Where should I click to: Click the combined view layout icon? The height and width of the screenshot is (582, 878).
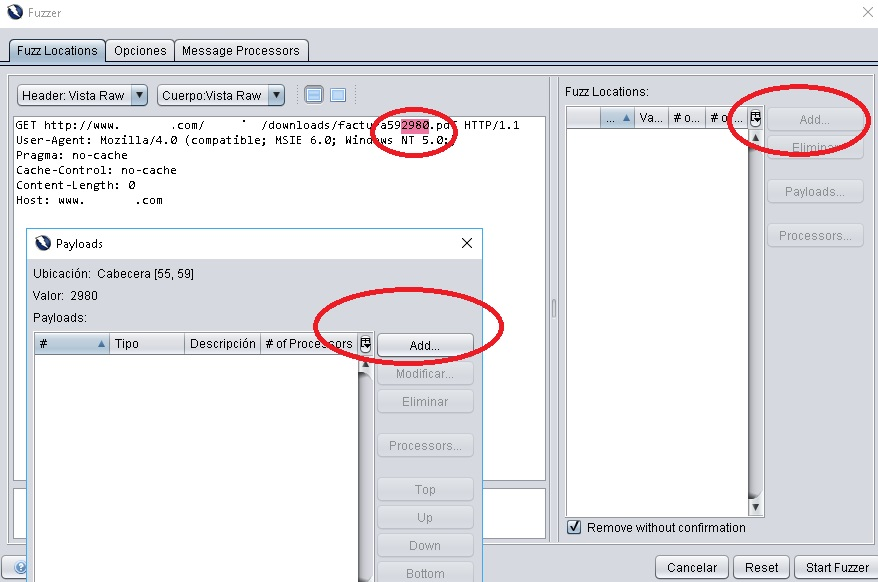(x=338, y=95)
